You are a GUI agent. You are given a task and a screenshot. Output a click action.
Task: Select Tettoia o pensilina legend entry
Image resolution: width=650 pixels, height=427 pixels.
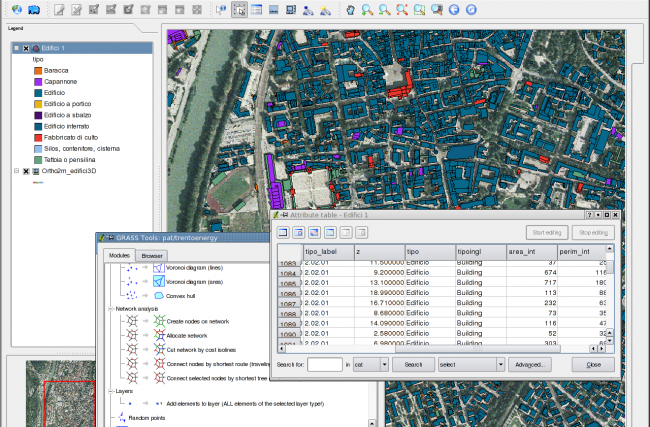[x=69, y=160]
